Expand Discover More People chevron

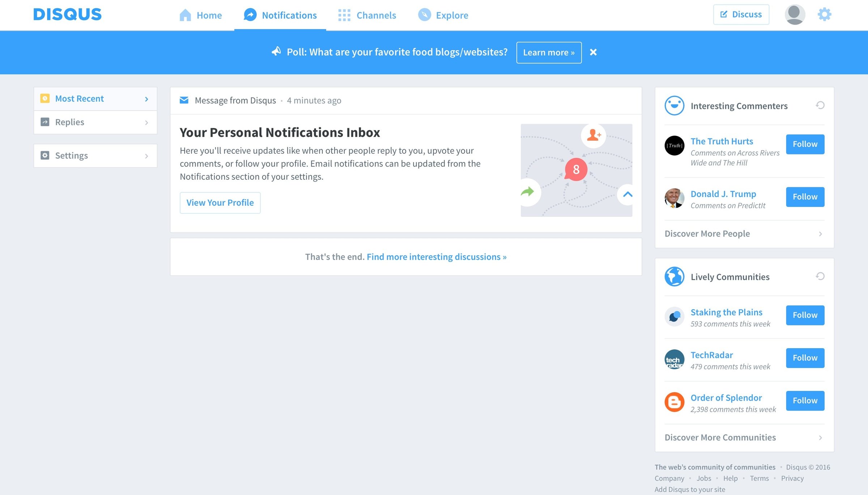[x=820, y=234]
